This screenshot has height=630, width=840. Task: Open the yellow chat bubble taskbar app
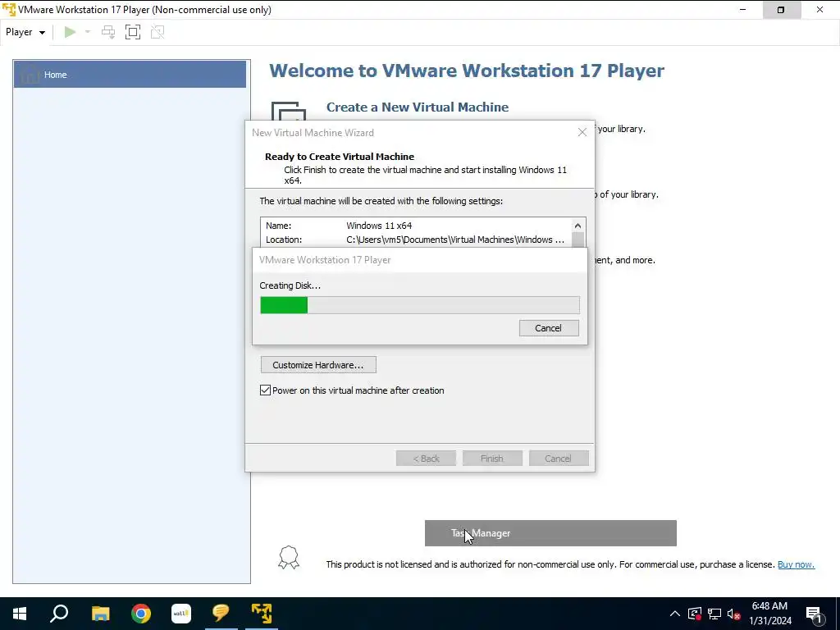tap(221, 614)
